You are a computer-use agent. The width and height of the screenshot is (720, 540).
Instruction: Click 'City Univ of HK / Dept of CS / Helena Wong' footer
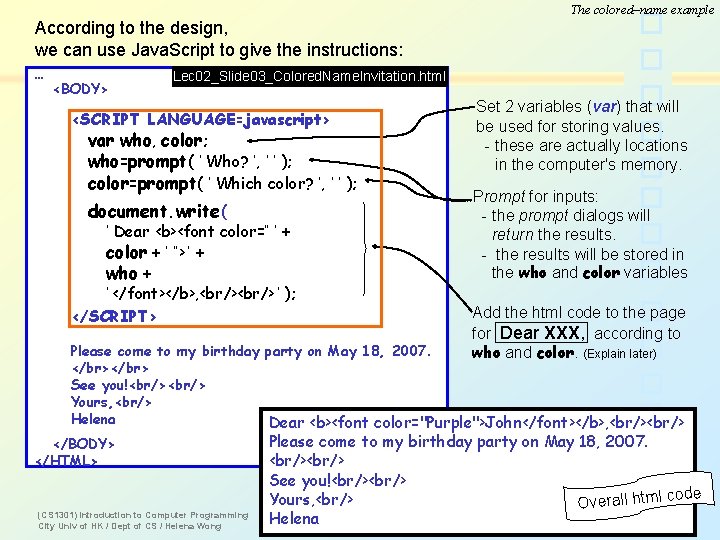(130, 526)
